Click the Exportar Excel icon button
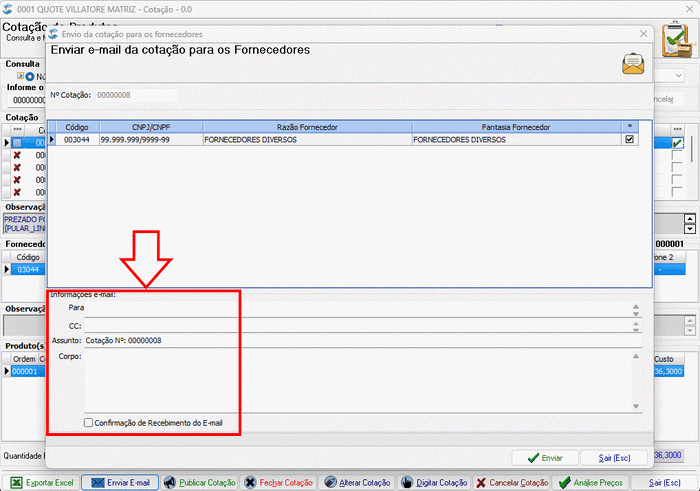 41,483
